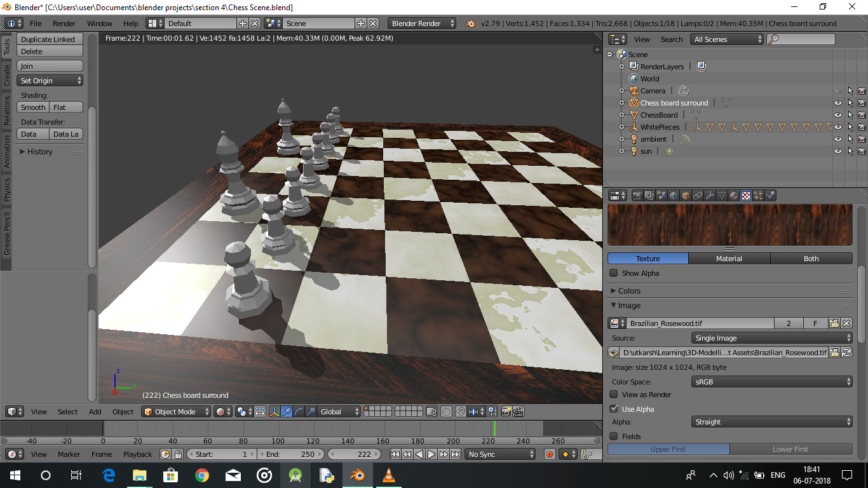Open the Color Space sRGB dropdown
Screen dimensions: 868x488
point(772,382)
